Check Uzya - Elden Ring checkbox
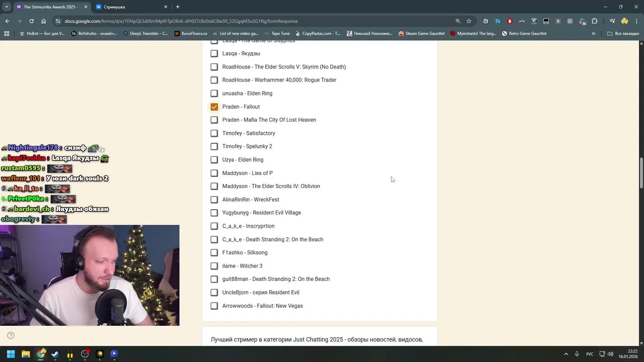 (214, 159)
